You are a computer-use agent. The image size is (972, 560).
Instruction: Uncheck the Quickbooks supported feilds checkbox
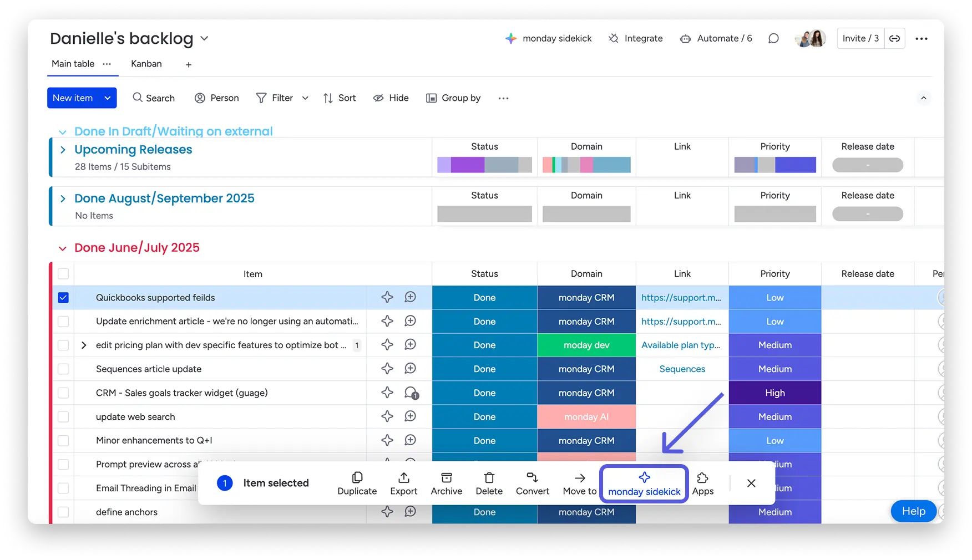63,298
